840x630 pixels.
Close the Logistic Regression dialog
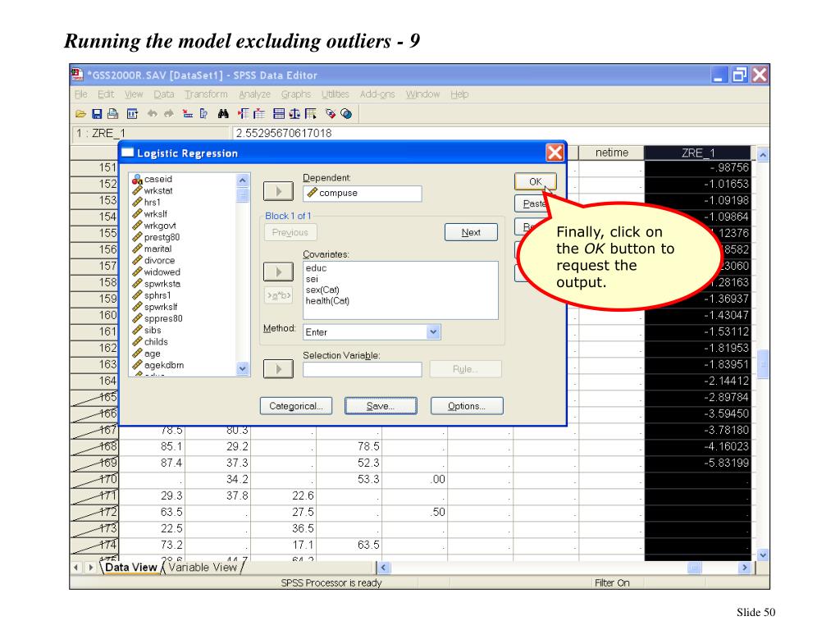(555, 153)
